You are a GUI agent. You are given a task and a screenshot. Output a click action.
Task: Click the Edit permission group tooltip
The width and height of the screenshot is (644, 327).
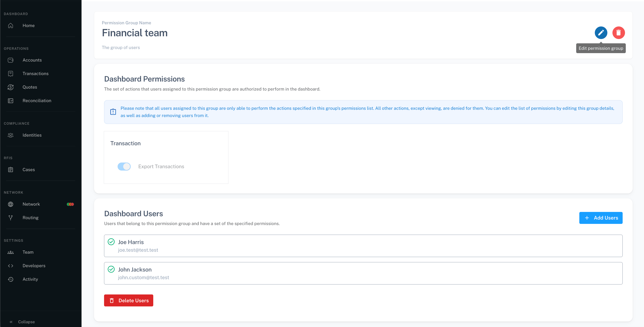pos(601,48)
